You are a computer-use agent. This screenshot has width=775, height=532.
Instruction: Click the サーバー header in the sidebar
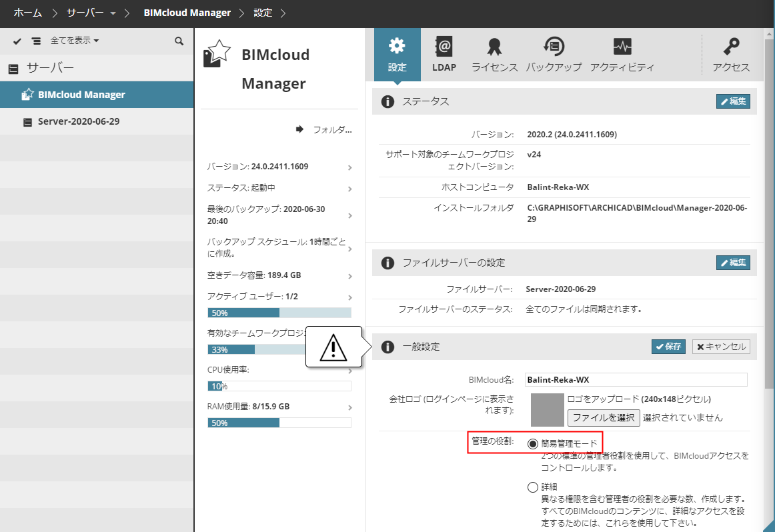point(50,68)
